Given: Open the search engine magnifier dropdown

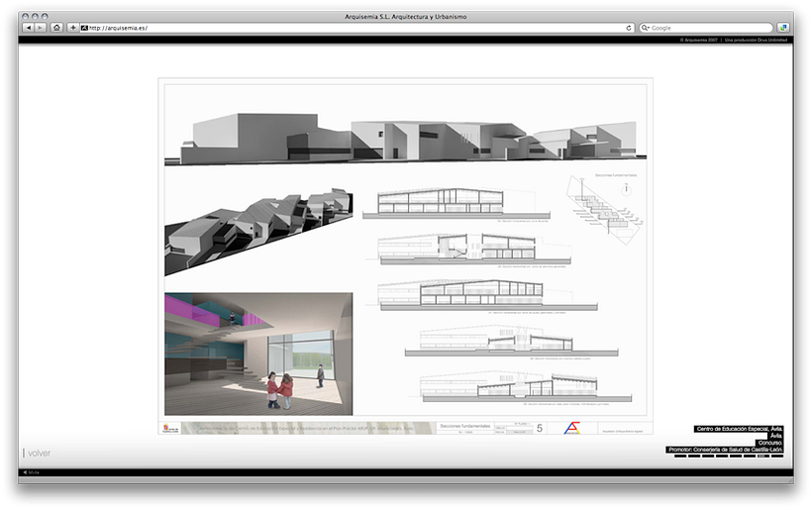Looking at the screenshot, I should pyautogui.click(x=646, y=28).
